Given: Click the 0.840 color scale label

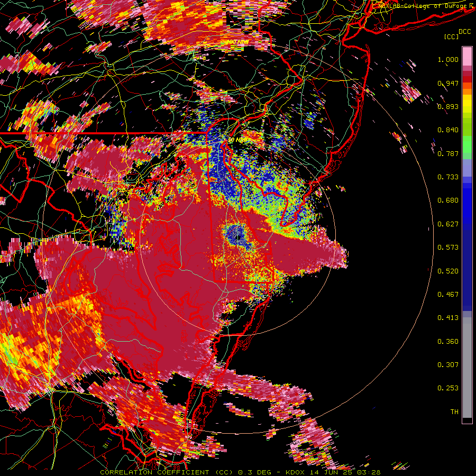Looking at the screenshot, I should click(x=448, y=130).
